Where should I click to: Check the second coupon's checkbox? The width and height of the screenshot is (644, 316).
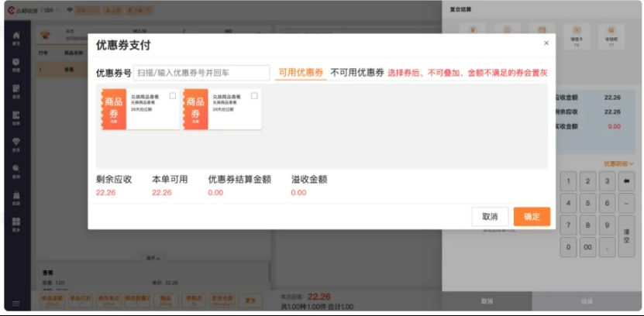pos(254,96)
